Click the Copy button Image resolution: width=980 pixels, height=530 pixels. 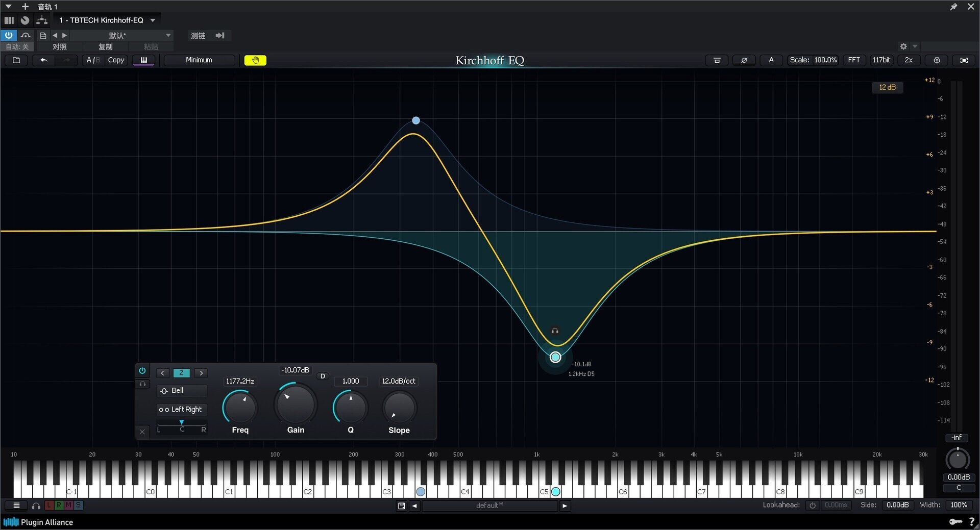pos(116,60)
